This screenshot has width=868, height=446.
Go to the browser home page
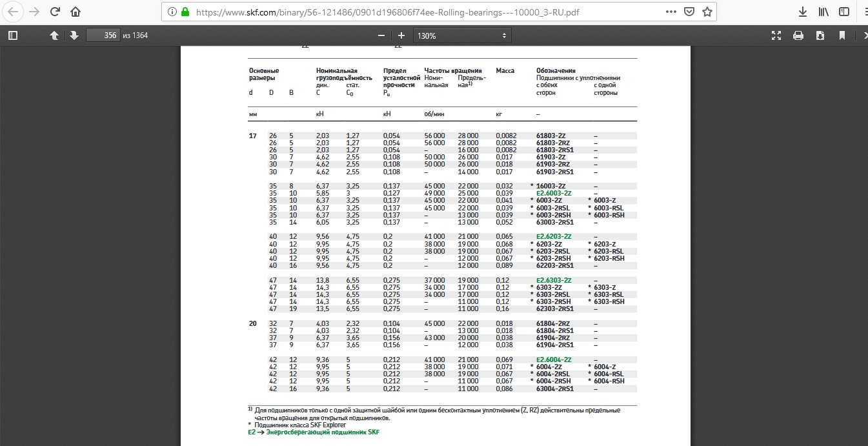click(76, 12)
